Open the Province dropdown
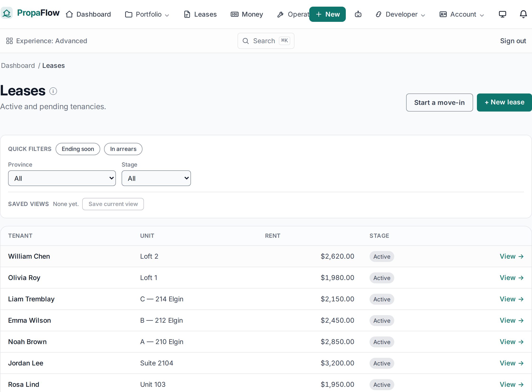 tap(62, 178)
